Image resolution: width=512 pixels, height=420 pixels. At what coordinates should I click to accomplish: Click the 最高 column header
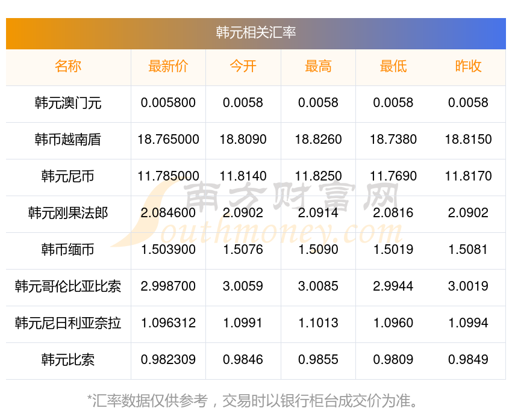click(x=318, y=66)
